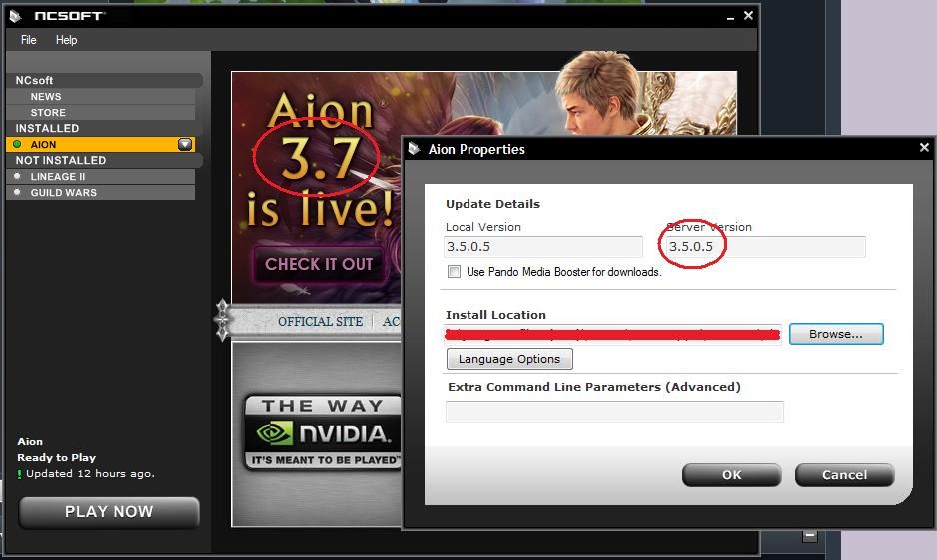This screenshot has height=560, width=937.
Task: Click the bullet icon beside LINEAGE II
Action: tap(17, 176)
